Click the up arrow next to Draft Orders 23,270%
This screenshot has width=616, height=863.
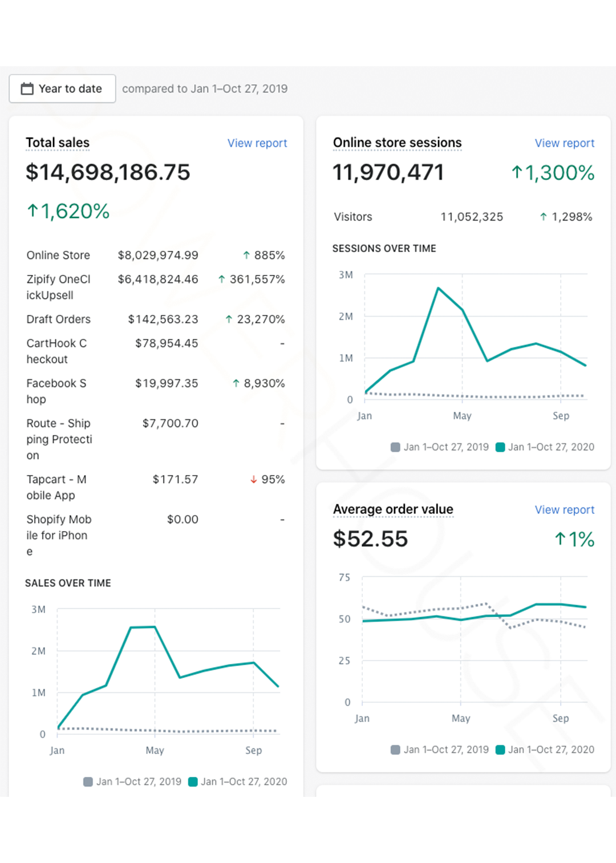pyautogui.click(x=229, y=319)
